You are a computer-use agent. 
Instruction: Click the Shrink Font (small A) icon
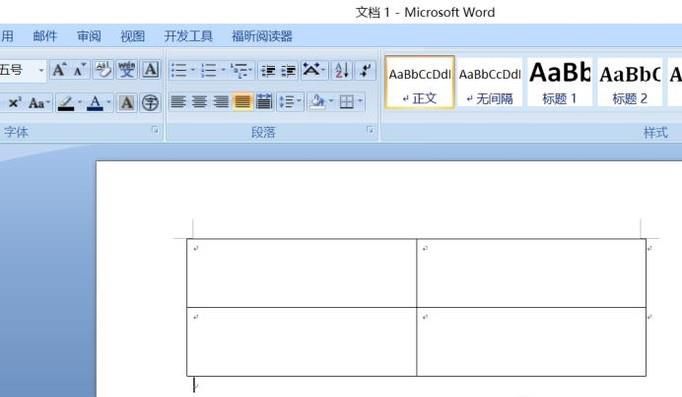[x=80, y=70]
